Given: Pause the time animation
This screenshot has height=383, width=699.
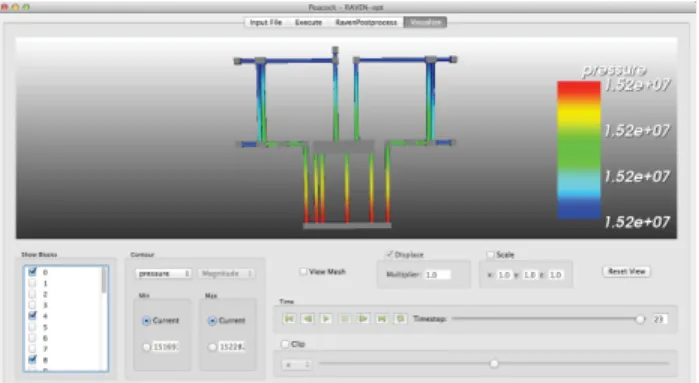Looking at the screenshot, I should click(x=345, y=319).
